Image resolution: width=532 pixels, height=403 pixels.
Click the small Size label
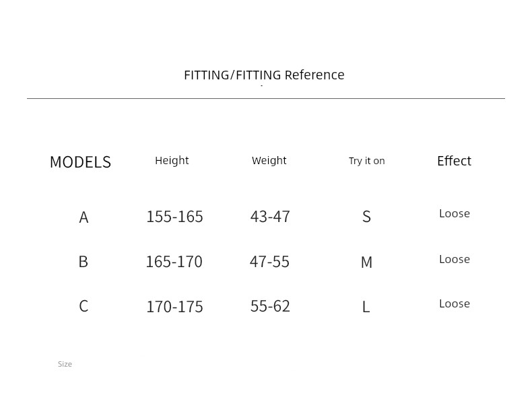[x=65, y=364]
